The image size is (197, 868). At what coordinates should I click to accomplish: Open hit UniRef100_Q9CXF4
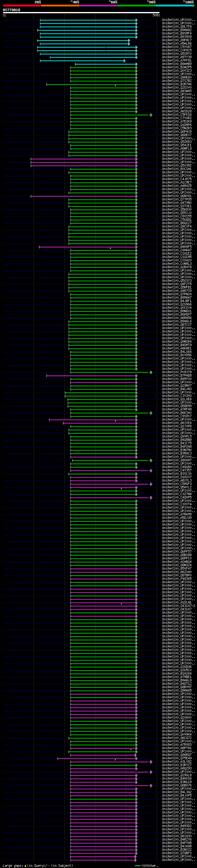(x=177, y=226)
